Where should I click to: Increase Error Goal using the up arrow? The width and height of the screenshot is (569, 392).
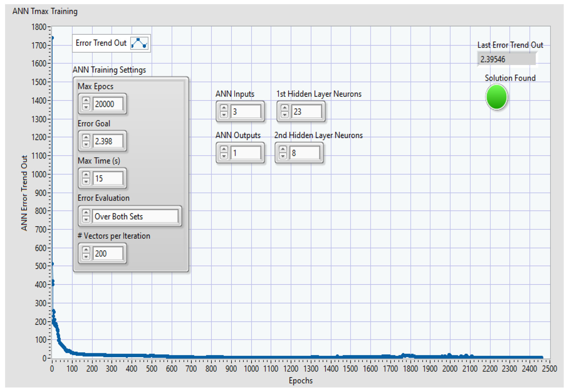pyautogui.click(x=86, y=138)
